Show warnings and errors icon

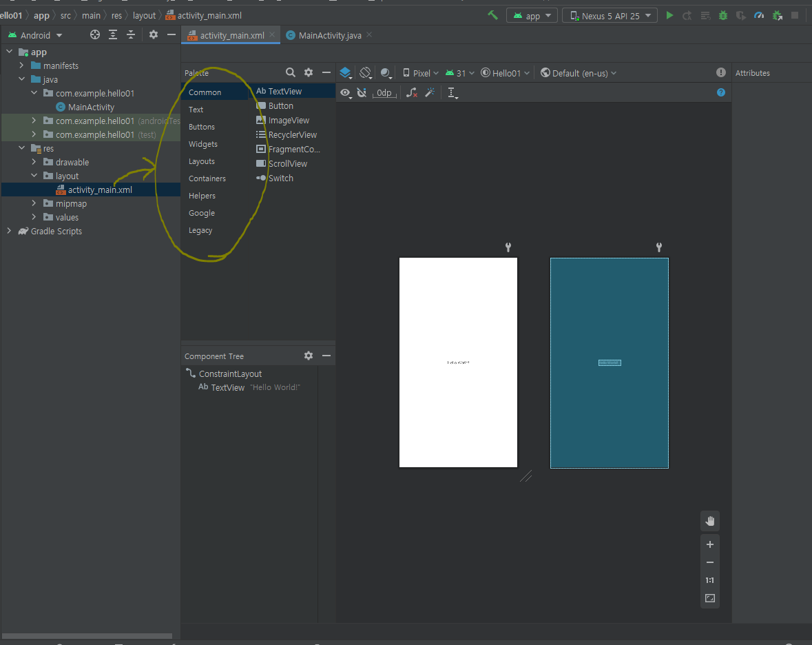(721, 72)
